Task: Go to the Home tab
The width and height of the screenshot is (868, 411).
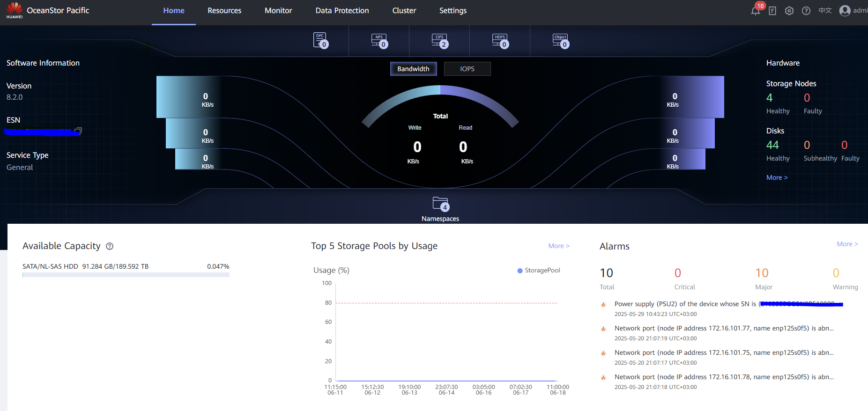Action: pyautogui.click(x=174, y=10)
